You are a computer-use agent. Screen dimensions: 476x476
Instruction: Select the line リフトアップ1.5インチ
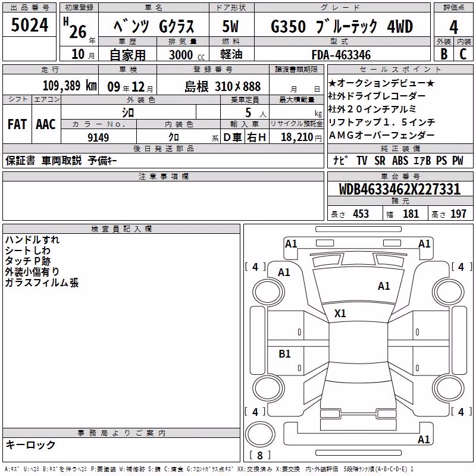click(x=382, y=122)
